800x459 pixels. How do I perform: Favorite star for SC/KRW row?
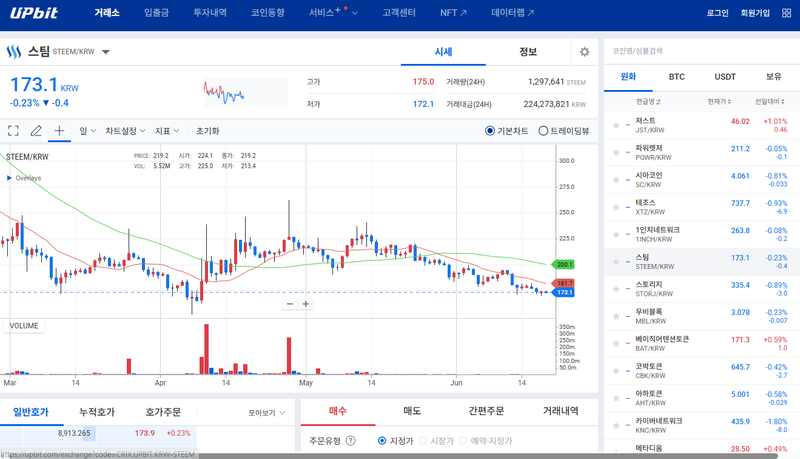[x=616, y=180]
